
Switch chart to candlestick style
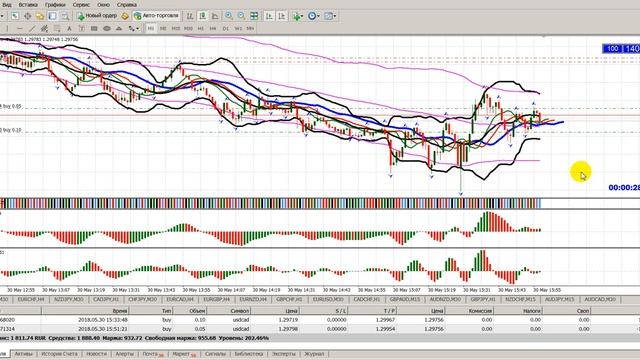coord(202,16)
